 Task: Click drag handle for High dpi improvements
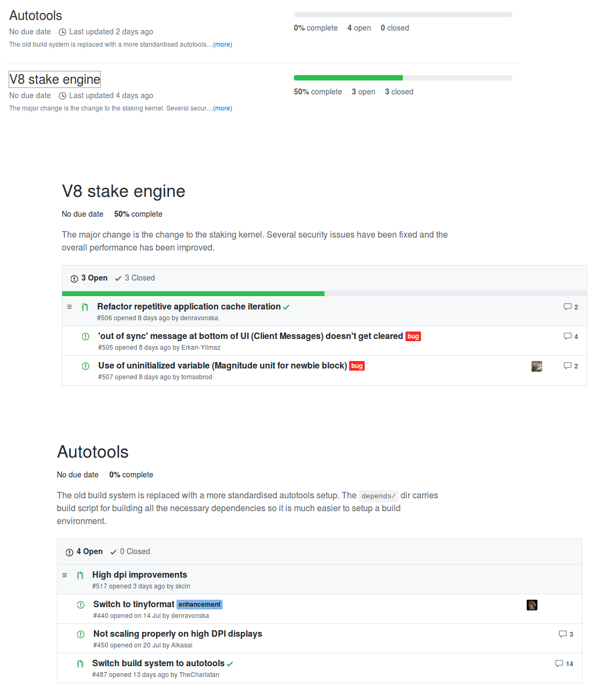point(64,575)
